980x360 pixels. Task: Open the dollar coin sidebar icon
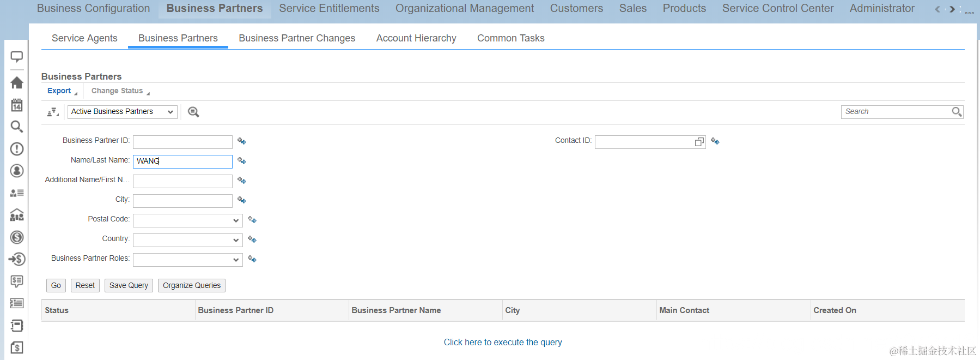tap(17, 237)
